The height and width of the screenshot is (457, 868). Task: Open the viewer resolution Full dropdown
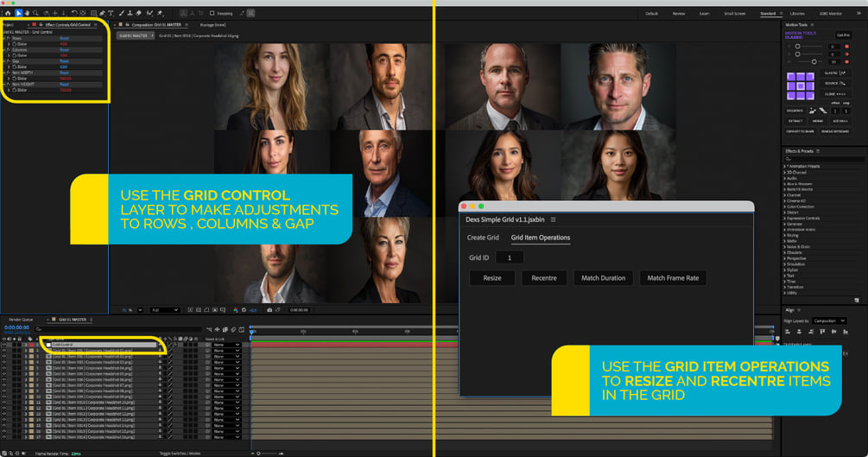click(x=164, y=310)
